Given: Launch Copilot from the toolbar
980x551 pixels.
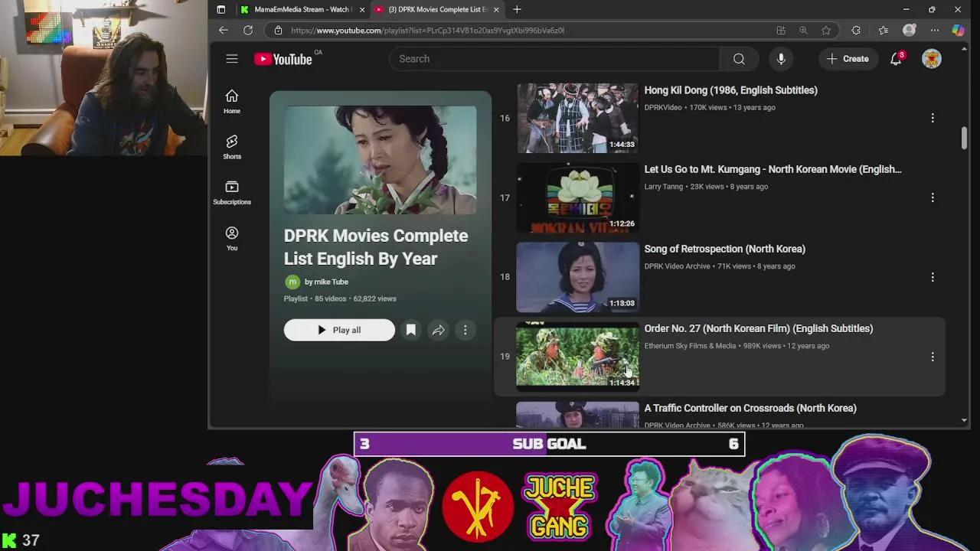Looking at the screenshot, I should [958, 31].
